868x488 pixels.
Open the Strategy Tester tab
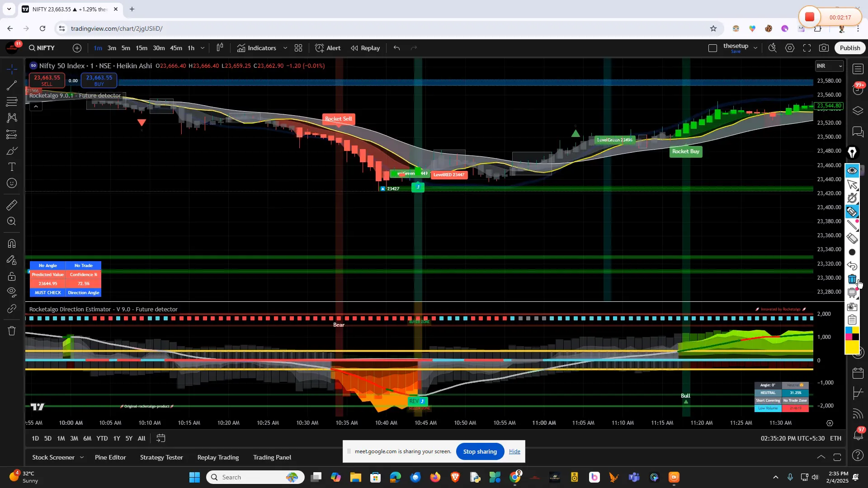click(x=161, y=457)
